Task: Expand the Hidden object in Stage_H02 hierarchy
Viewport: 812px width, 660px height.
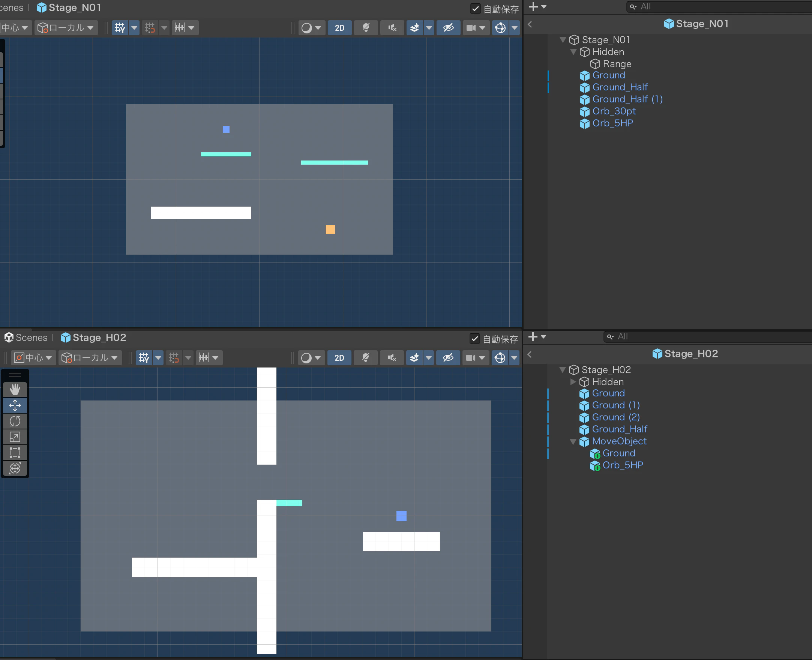Action: click(x=573, y=382)
